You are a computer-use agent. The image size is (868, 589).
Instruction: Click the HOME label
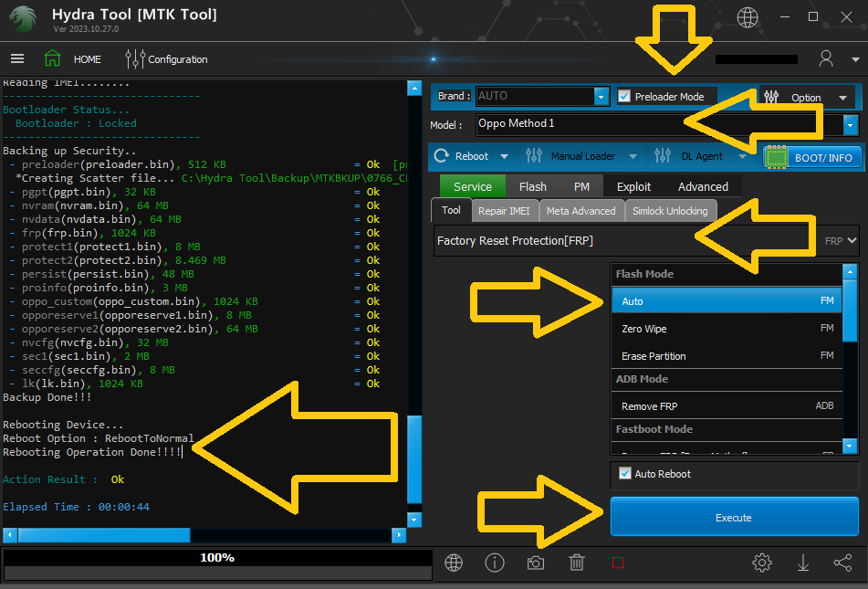[x=88, y=59]
